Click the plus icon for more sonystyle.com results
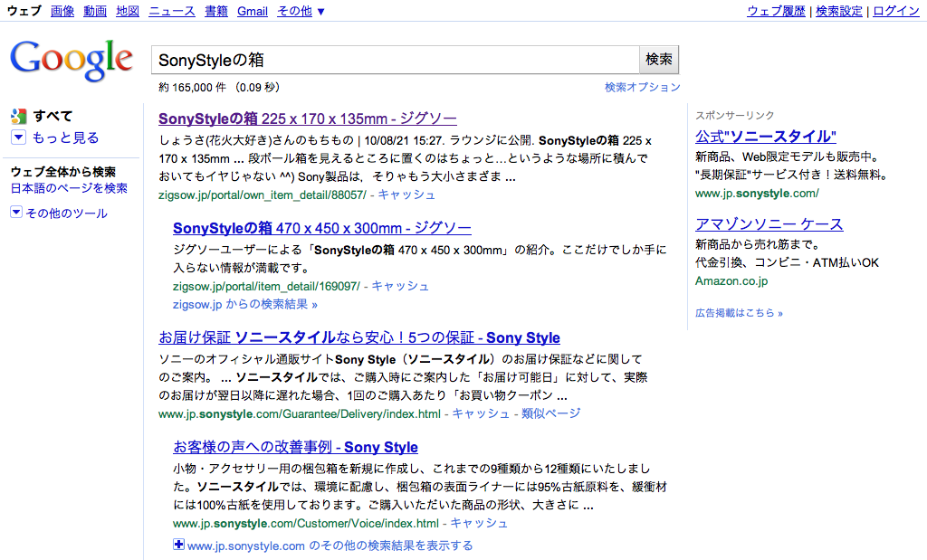 [178, 545]
